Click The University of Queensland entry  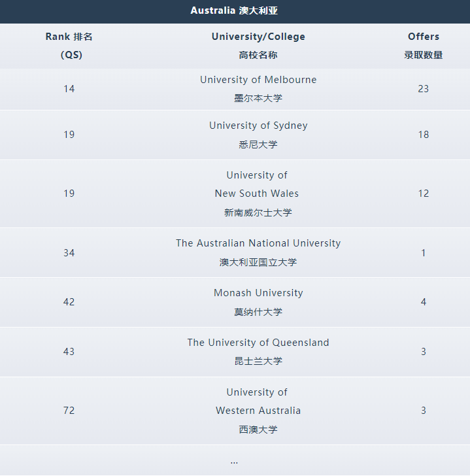[258, 343]
